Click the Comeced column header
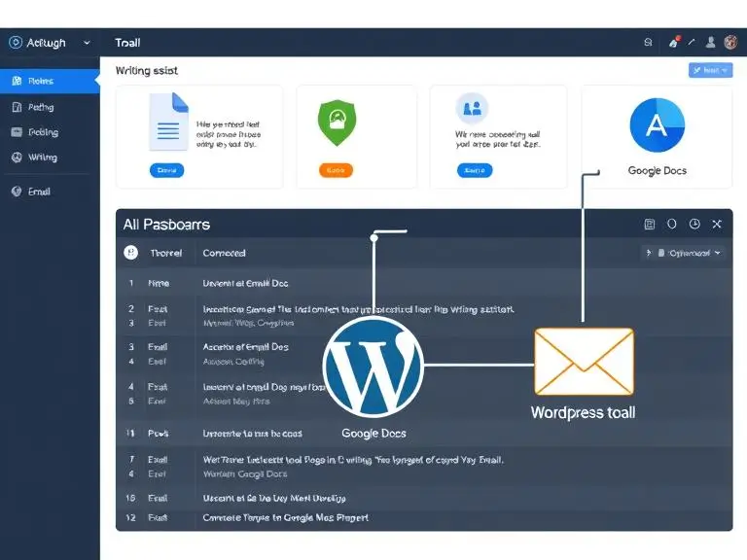Screen dimensions: 747x560 pyautogui.click(x=224, y=253)
